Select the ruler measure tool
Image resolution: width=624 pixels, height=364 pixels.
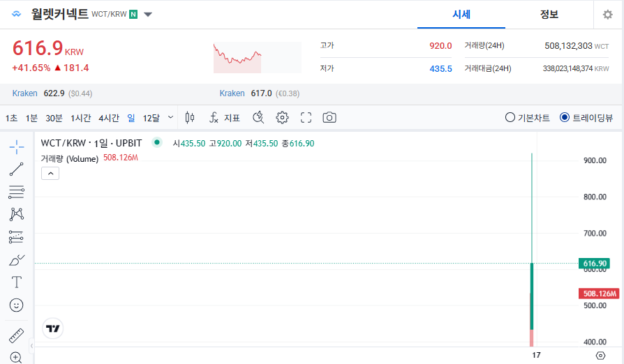pos(16,336)
